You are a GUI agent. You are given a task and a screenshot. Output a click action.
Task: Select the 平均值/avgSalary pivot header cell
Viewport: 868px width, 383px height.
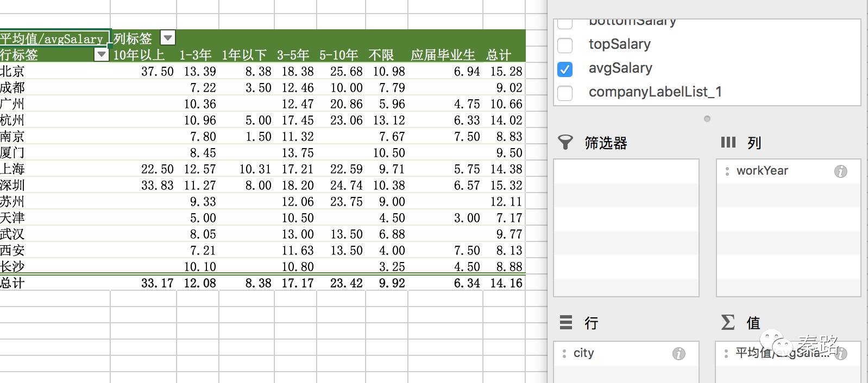tap(52, 39)
